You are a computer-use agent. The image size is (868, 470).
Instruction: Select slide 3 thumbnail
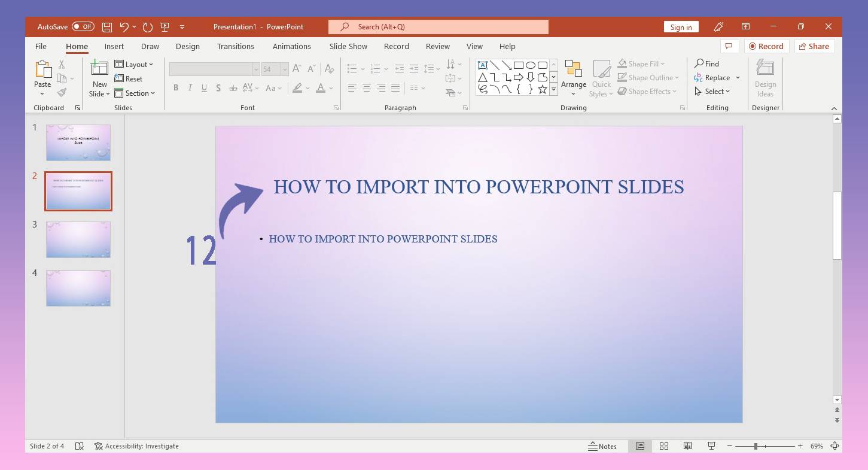coord(78,239)
